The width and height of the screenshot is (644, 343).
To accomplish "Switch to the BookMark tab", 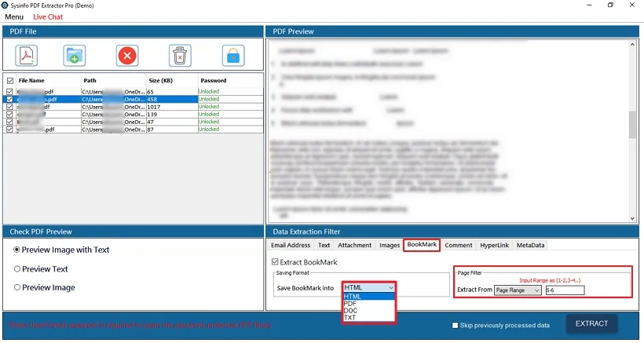I will (422, 245).
